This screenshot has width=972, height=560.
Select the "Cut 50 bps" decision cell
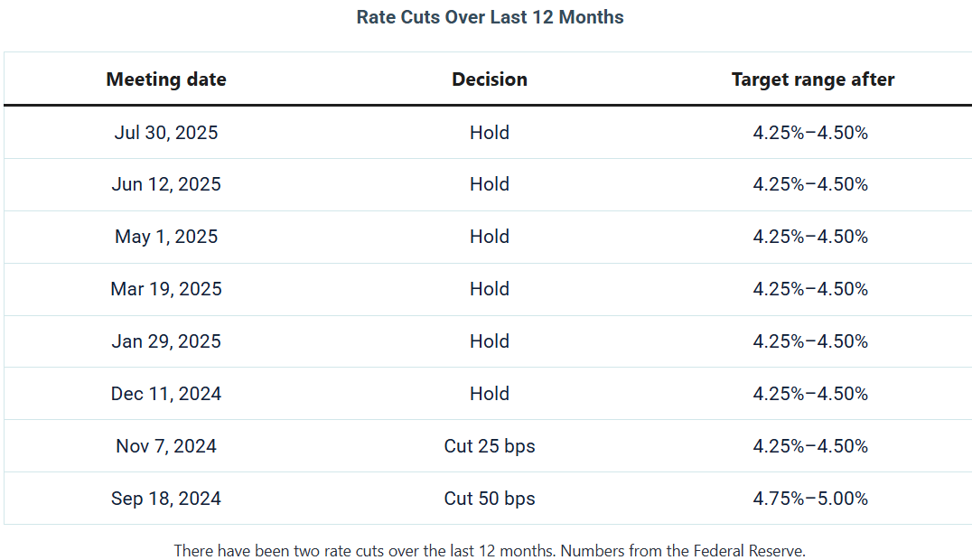[x=490, y=499]
